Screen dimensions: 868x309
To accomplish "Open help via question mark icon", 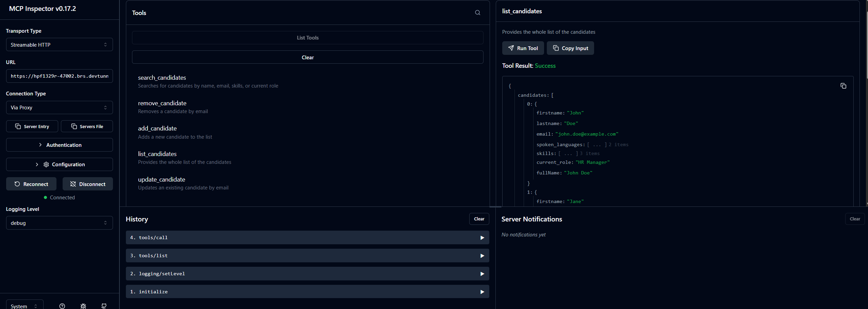I will point(62,306).
